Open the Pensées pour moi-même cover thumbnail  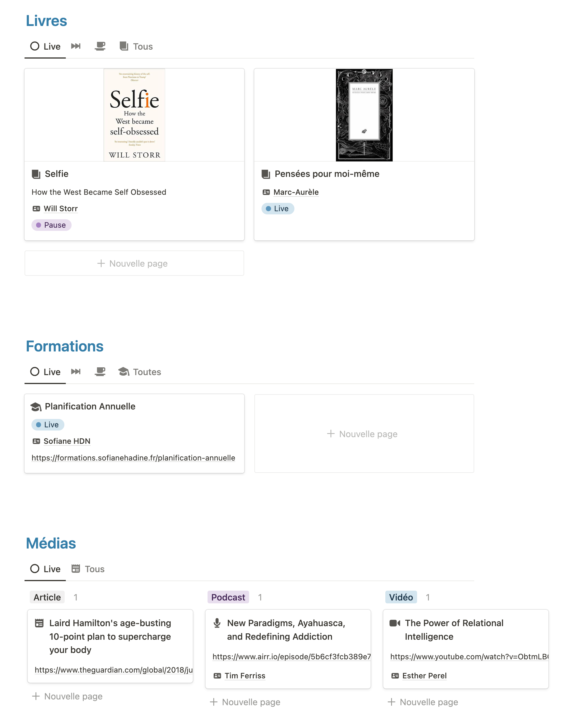click(364, 115)
